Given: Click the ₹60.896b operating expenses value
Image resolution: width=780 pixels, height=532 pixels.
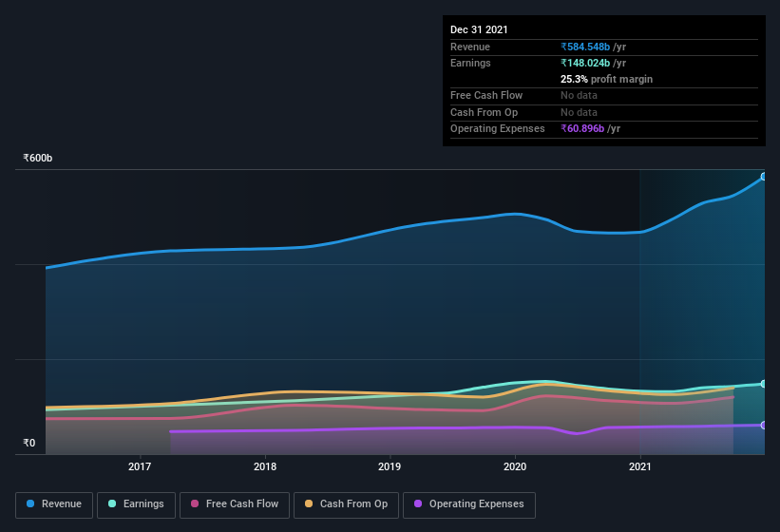Looking at the screenshot, I should [x=582, y=129].
